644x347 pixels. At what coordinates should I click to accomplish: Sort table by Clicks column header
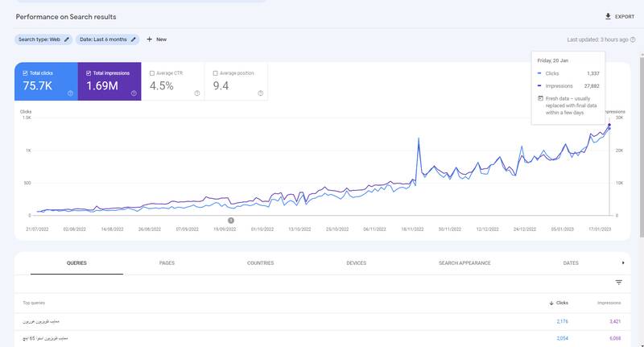(558, 303)
